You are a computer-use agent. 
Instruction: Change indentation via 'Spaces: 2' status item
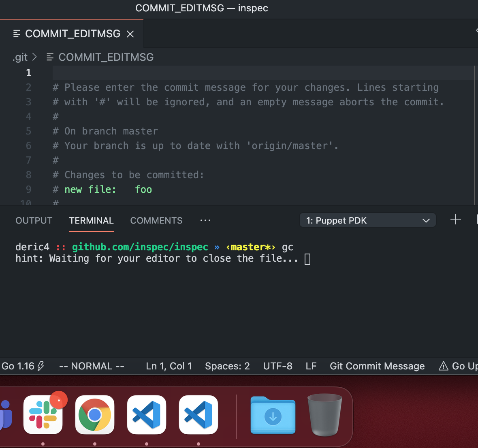[x=227, y=366]
